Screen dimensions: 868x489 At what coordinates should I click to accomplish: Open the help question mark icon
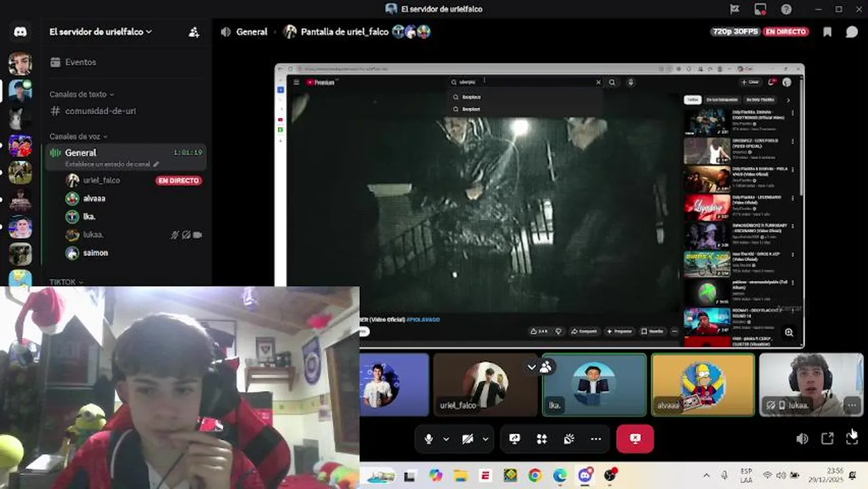click(786, 9)
